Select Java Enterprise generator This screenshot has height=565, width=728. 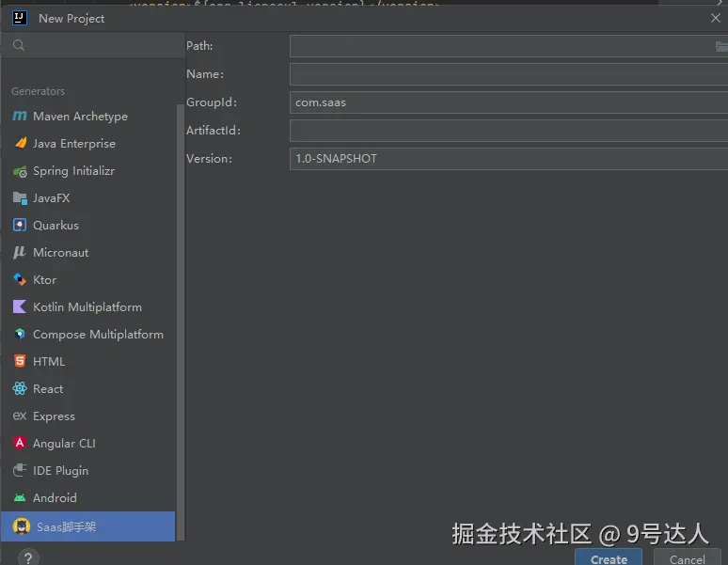point(87,143)
